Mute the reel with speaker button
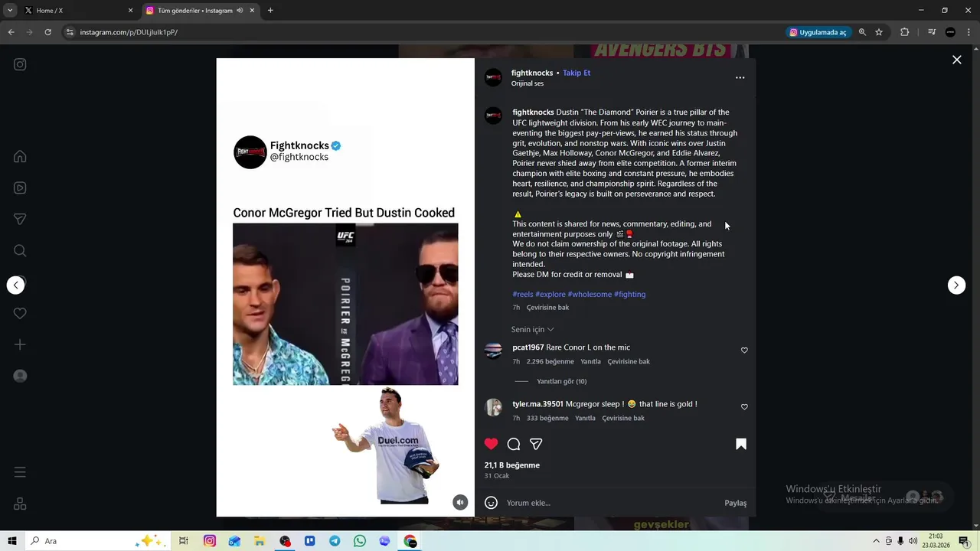This screenshot has height=551, width=980. pyautogui.click(x=460, y=502)
